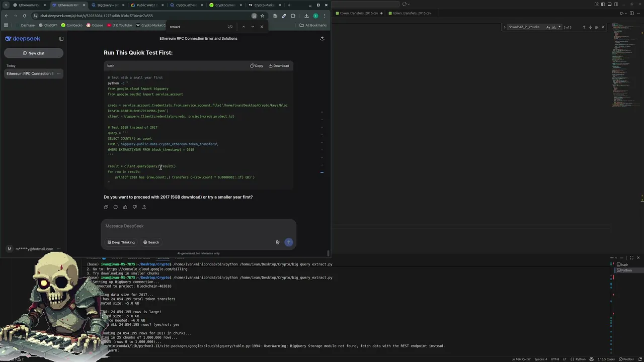Focus the Message DeepSeek input field
Screen dimensions: 644x362
click(198, 226)
